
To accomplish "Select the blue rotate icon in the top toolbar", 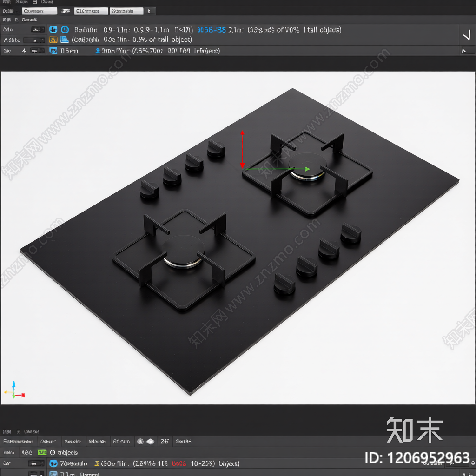I will pos(54,30).
